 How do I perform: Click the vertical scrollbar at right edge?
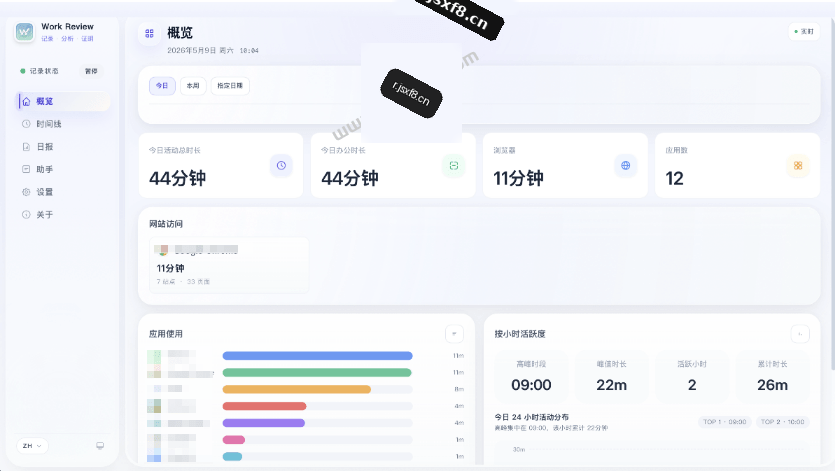(x=832, y=193)
